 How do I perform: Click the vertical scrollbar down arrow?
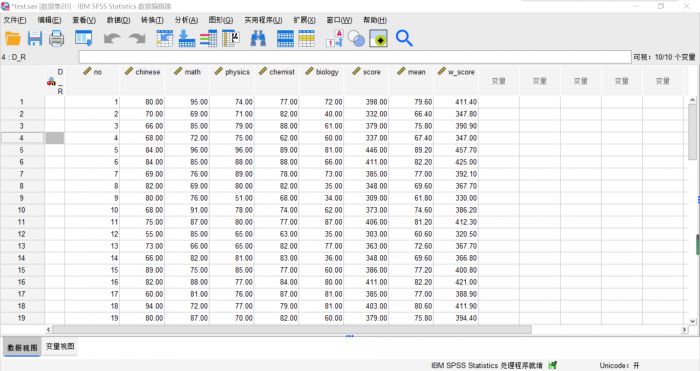(692, 321)
